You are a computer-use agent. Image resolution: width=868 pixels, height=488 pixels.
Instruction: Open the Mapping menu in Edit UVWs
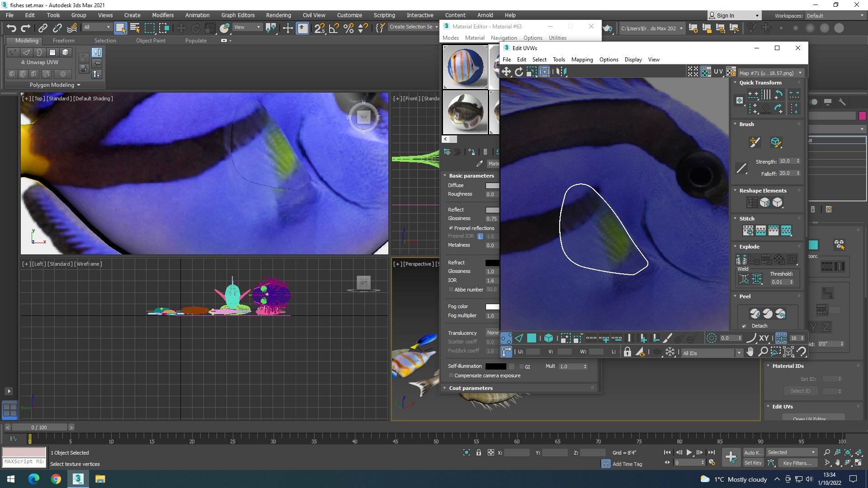[x=582, y=60]
